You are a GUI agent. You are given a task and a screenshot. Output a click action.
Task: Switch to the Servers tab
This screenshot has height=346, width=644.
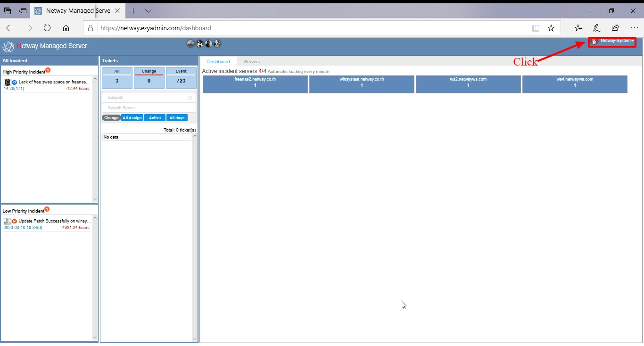[x=252, y=62]
